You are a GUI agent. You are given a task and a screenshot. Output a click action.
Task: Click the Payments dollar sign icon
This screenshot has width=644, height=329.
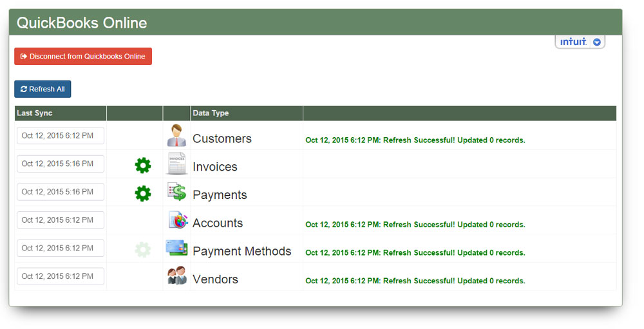176,193
